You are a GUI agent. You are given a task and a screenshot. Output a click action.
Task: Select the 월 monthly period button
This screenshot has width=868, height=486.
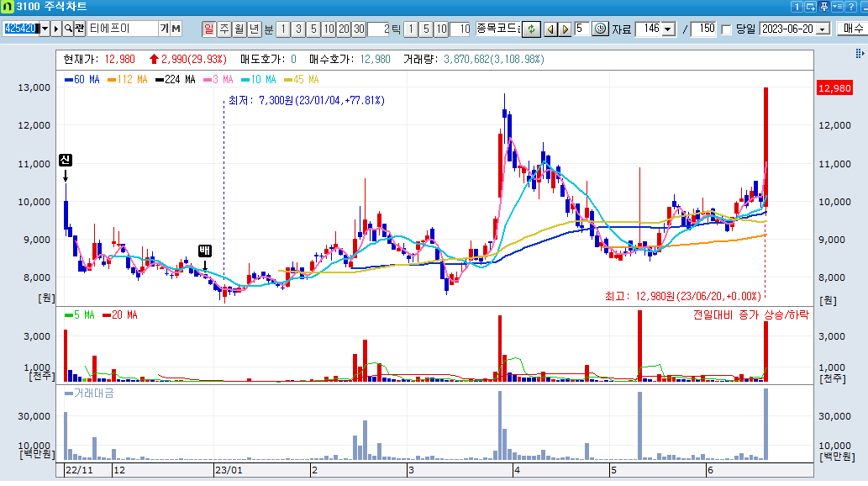(x=239, y=29)
